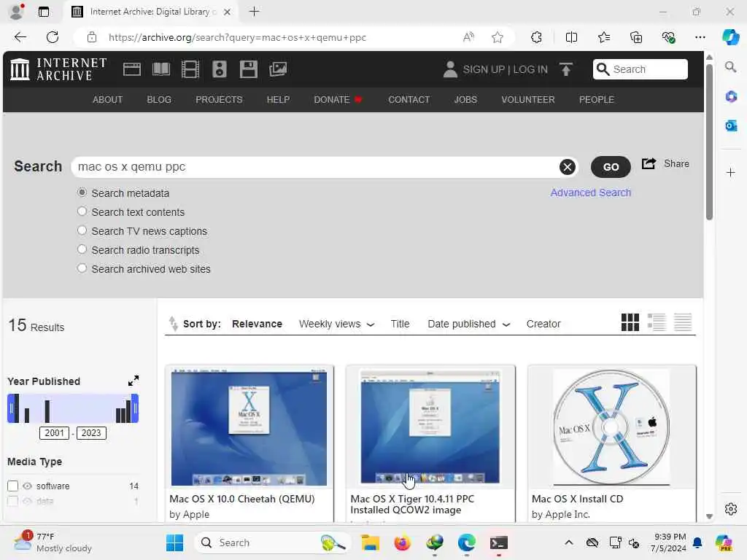The image size is (747, 560).
Task: Click browser refresh icon
Action: click(x=53, y=37)
